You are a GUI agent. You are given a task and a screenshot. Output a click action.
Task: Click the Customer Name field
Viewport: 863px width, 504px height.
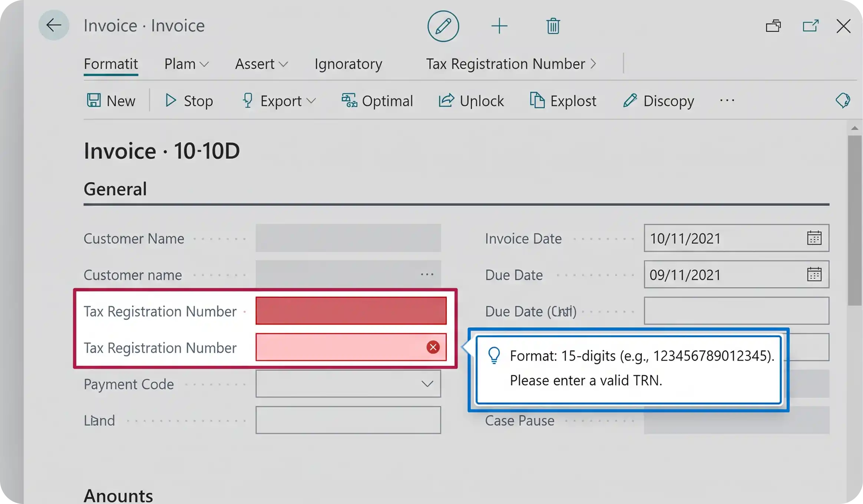(348, 238)
